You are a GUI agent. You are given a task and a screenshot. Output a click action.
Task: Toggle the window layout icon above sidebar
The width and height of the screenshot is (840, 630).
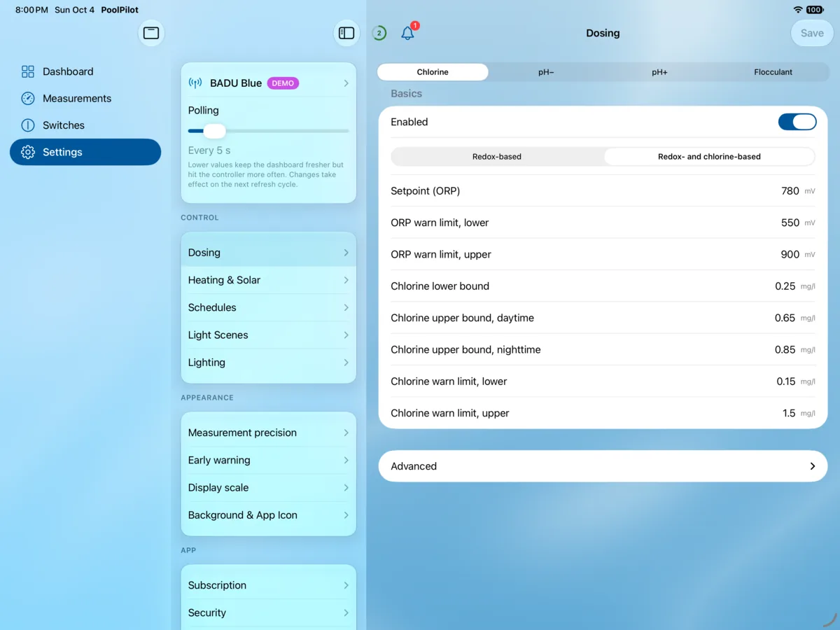[x=151, y=33]
